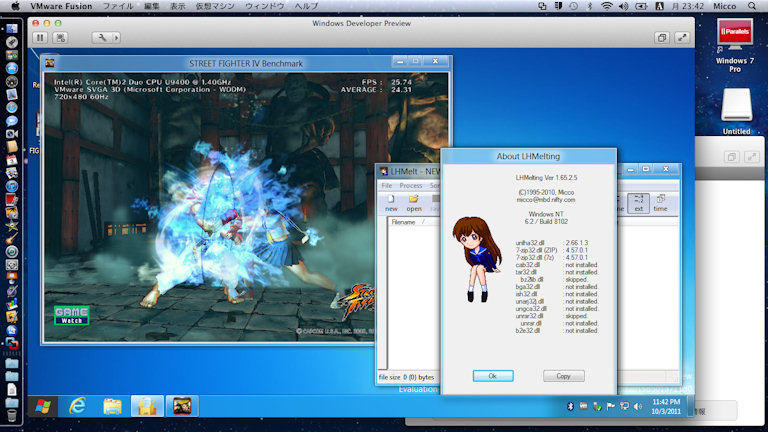Viewport: 768px width, 432px height.
Task: Click the open archive icon in LHMelt toolbar
Action: (414, 203)
